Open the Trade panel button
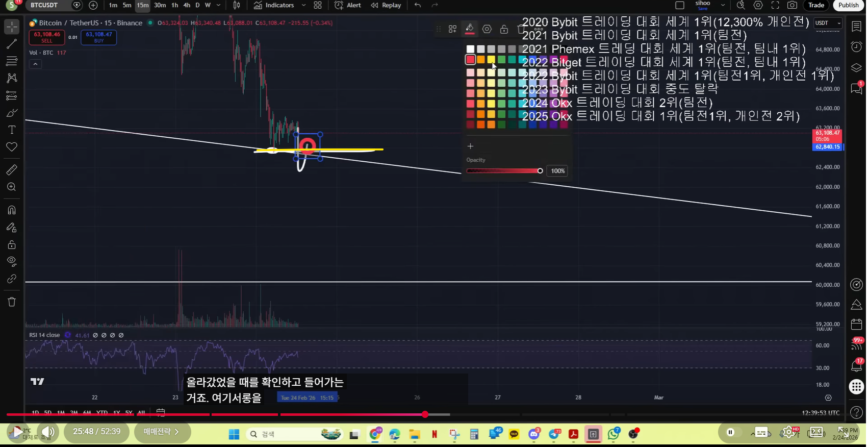 click(x=816, y=5)
